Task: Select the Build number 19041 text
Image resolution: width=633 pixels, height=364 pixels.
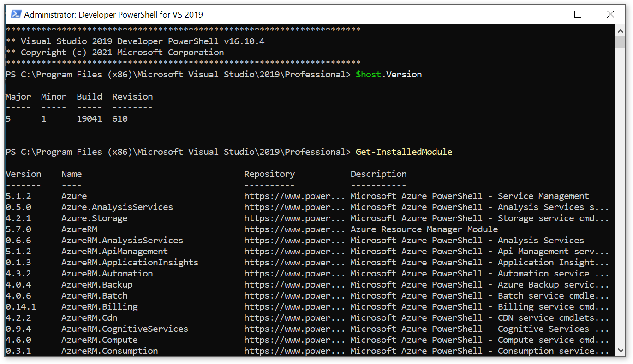Action: (x=89, y=118)
